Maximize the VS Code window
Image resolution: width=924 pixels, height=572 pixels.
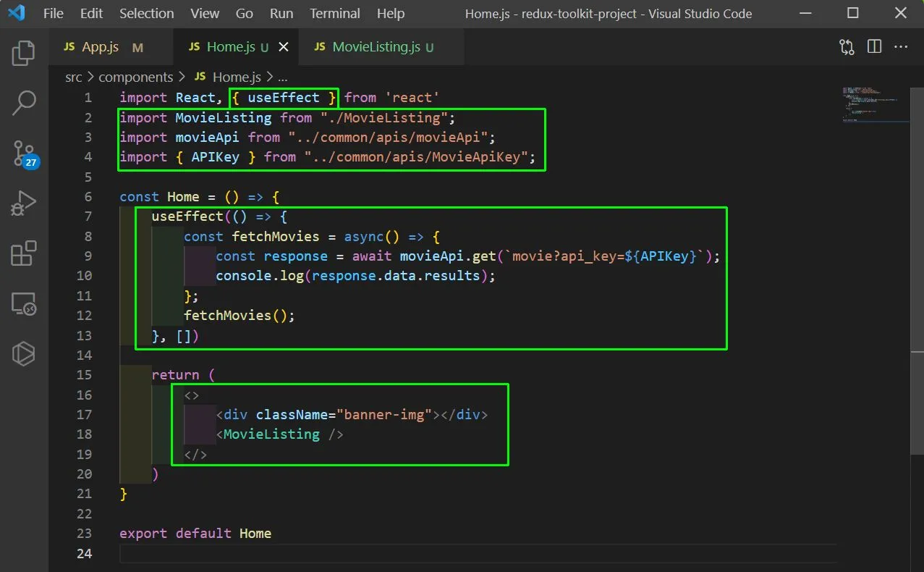(852, 13)
